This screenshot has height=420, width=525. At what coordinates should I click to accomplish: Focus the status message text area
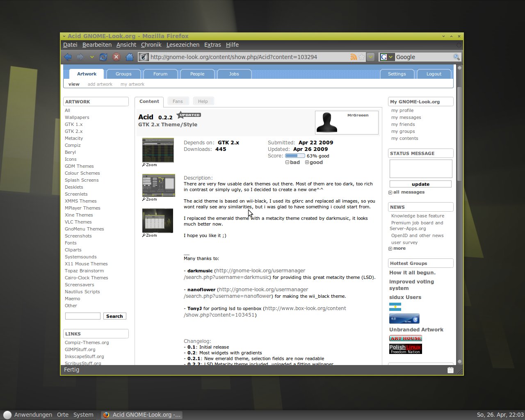pos(421,169)
